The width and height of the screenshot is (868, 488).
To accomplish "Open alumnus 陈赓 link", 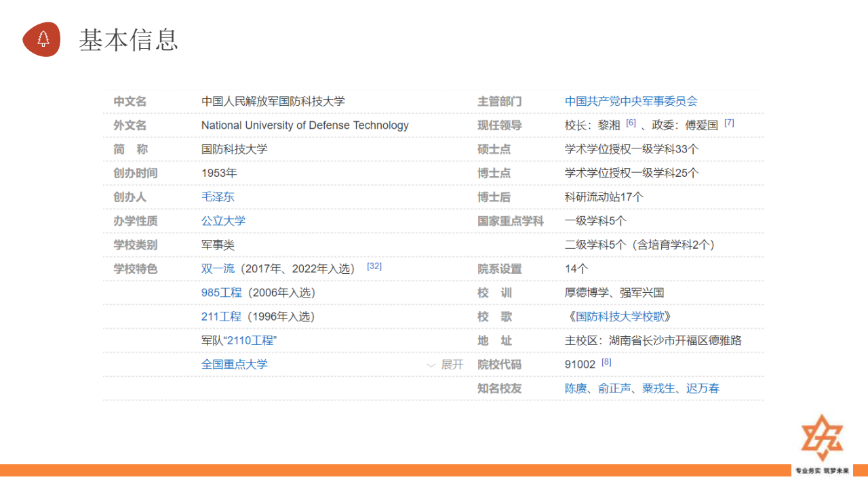I will pos(576,388).
